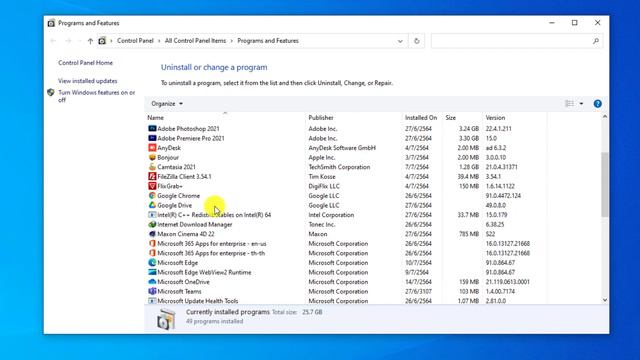The width and height of the screenshot is (640, 360).
Task: Open the Control Panel Home link
Action: pos(85,63)
